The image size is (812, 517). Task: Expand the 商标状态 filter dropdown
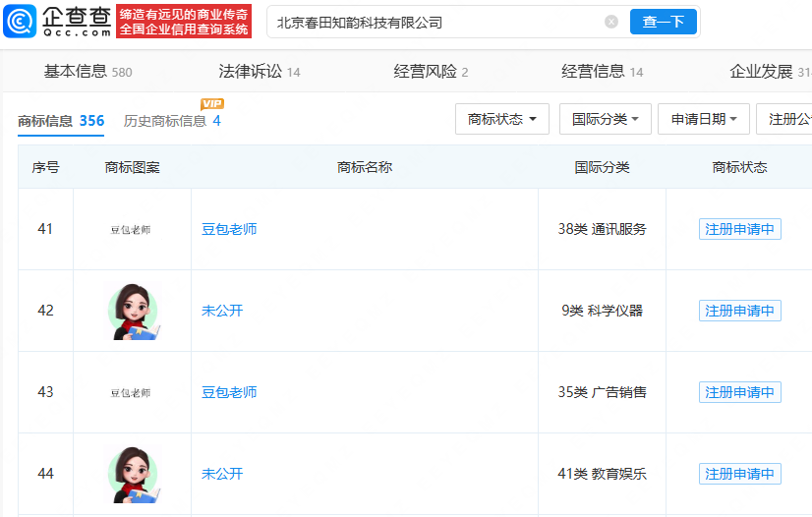click(x=501, y=119)
